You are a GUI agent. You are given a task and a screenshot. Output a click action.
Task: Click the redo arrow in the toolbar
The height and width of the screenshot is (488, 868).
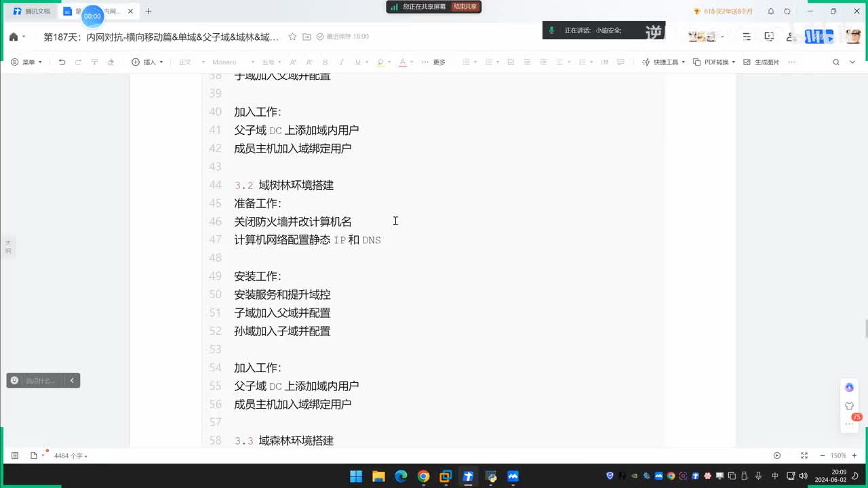coord(78,62)
